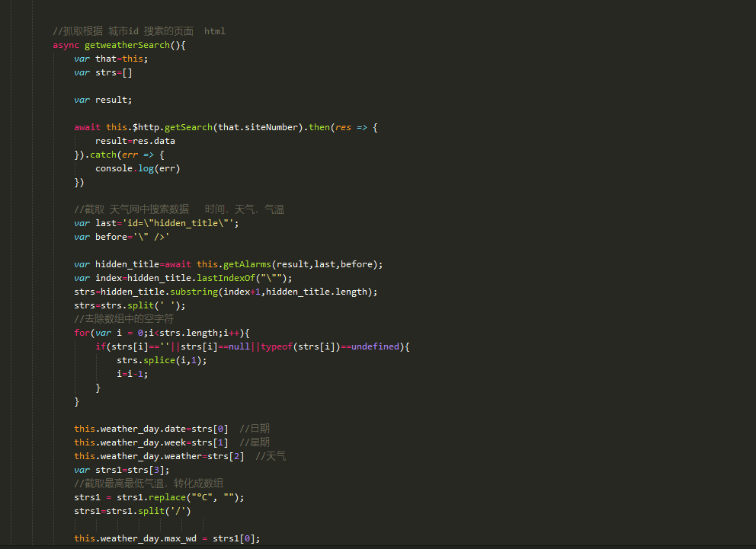Click the line 'strs1=strs1.split('/')'

point(133,511)
